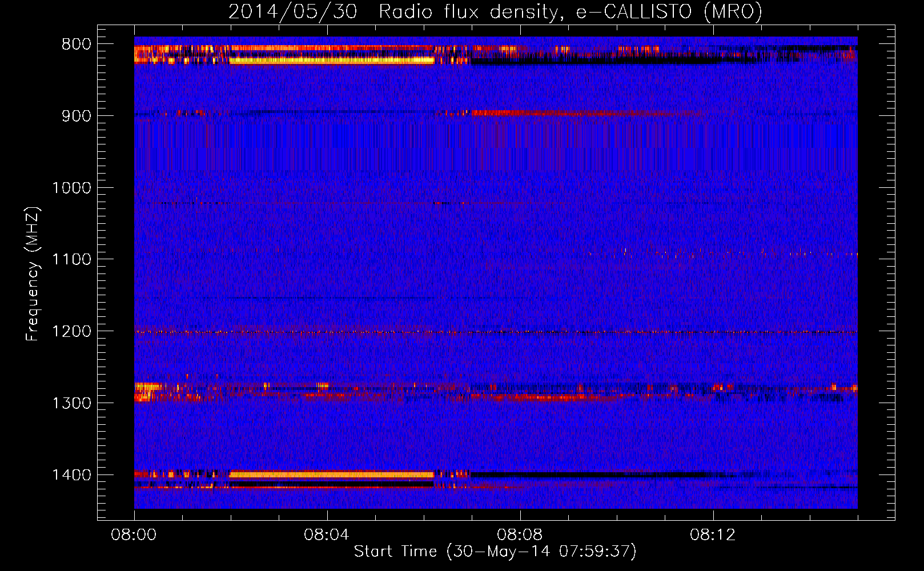Click the bright yellow emission band near 820 MHz
The width and height of the screenshot is (924, 571).
click(x=331, y=60)
